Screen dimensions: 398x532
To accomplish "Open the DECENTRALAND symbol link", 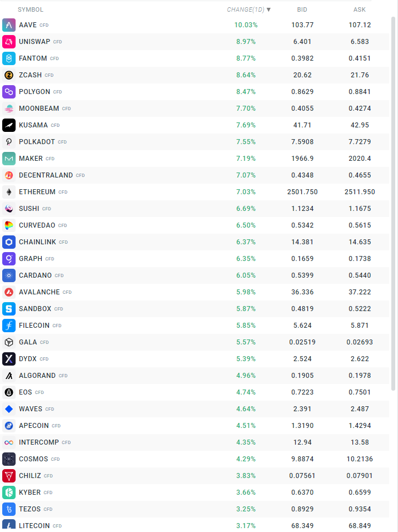I will point(46,175).
